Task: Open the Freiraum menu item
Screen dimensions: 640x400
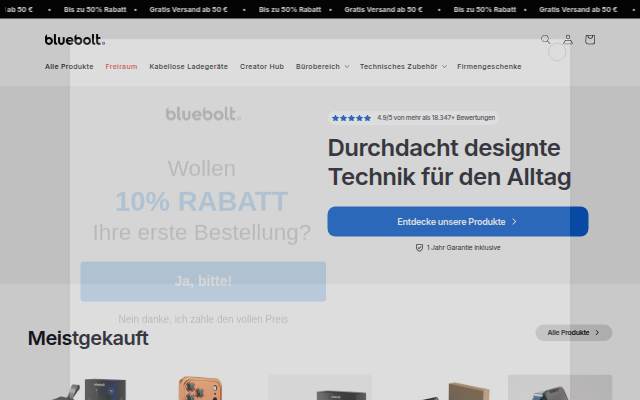Action: (121, 67)
